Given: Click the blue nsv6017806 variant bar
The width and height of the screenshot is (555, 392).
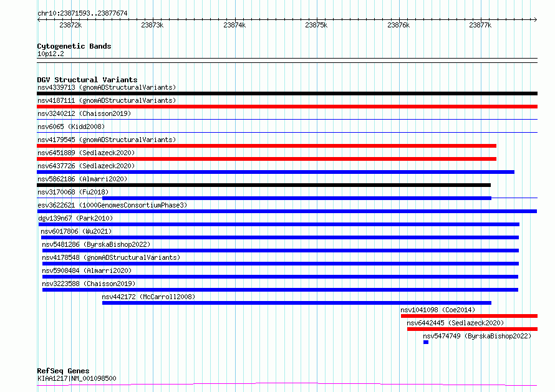Looking at the screenshot, I should [x=280, y=237].
